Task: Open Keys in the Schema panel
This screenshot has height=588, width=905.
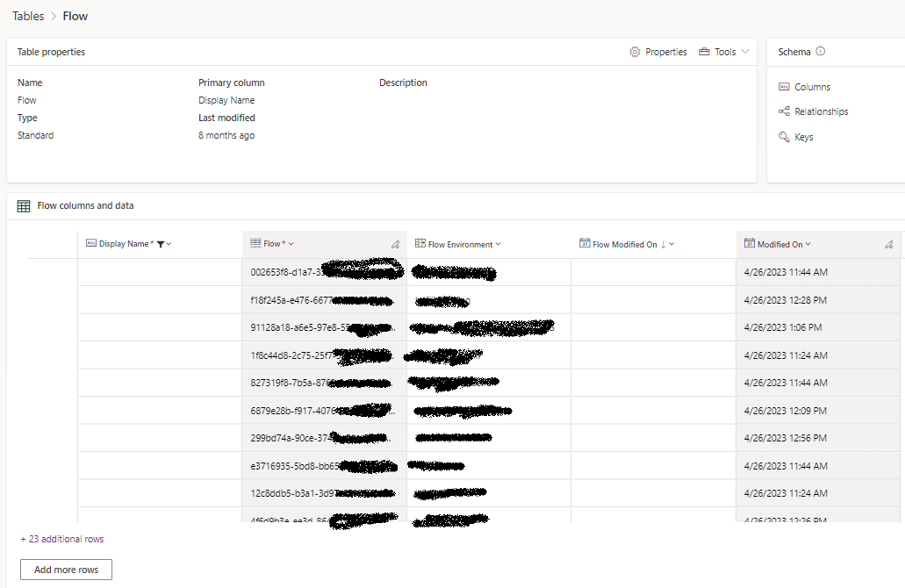Action: [x=801, y=137]
